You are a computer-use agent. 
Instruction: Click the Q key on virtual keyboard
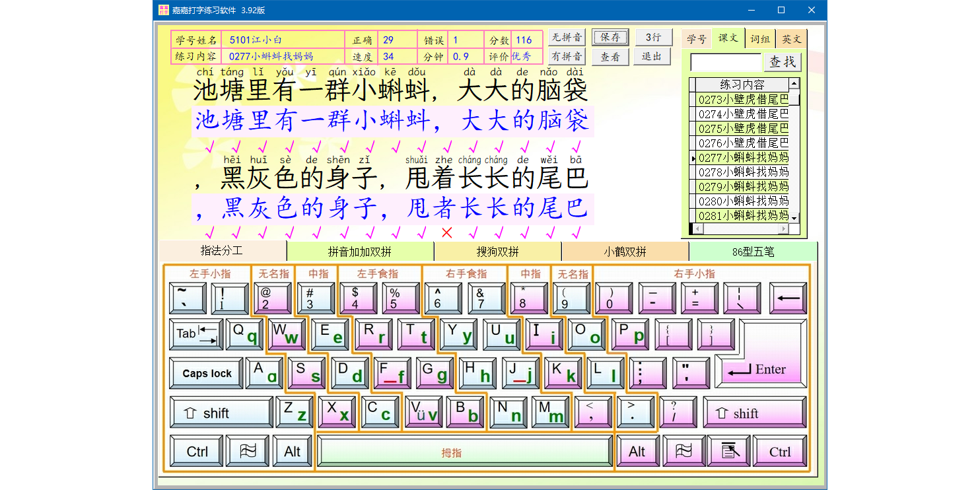tap(245, 334)
